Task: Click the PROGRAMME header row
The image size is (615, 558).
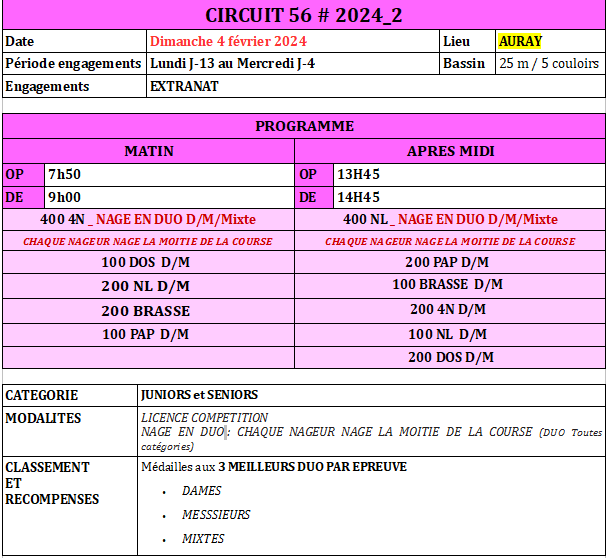Action: click(304, 127)
